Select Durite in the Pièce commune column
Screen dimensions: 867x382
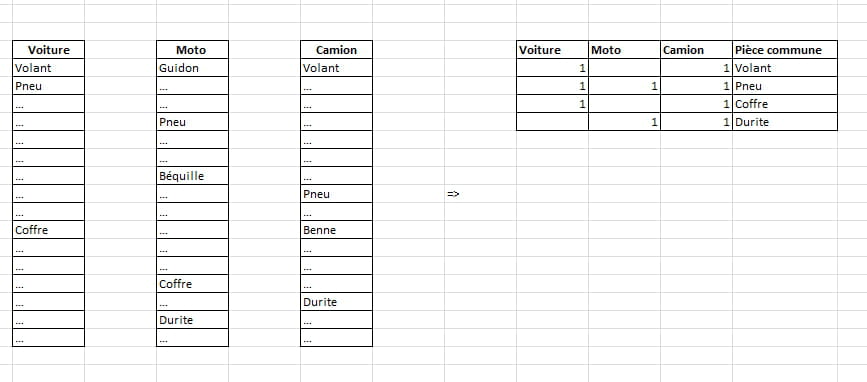(785, 122)
